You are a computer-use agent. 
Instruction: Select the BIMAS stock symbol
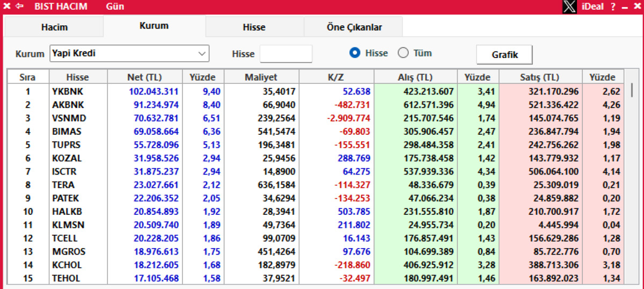pos(67,132)
